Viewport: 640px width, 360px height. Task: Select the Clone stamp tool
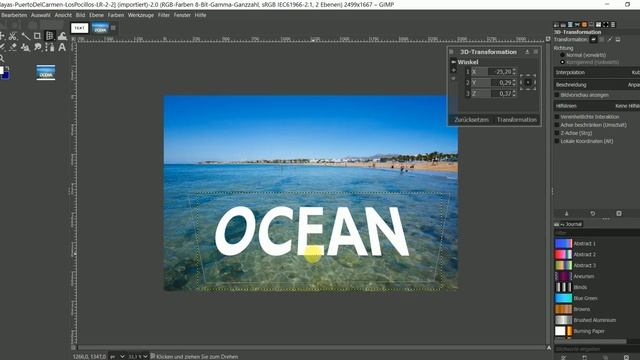(x=25, y=47)
